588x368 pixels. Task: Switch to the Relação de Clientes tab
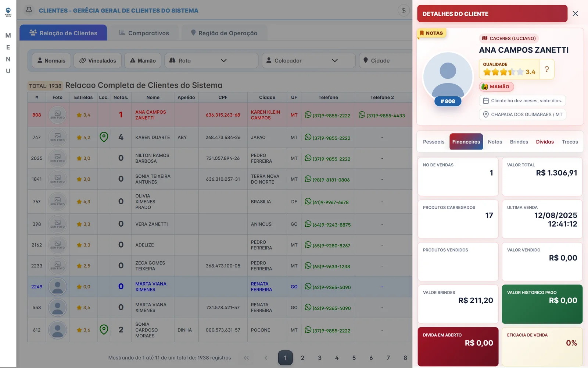click(x=63, y=33)
